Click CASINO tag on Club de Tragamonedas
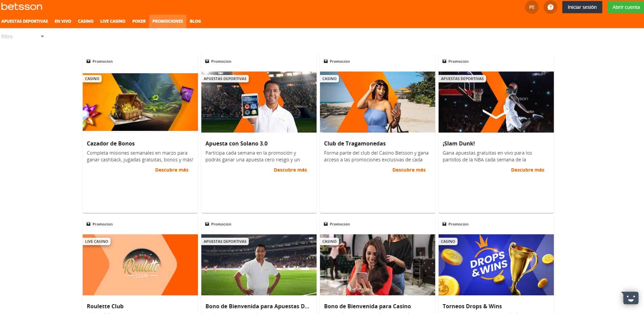This screenshot has height=314, width=644. click(x=329, y=79)
